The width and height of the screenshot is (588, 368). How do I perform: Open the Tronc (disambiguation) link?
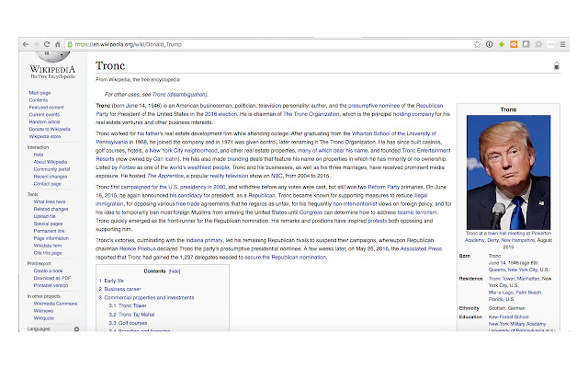pos(180,95)
